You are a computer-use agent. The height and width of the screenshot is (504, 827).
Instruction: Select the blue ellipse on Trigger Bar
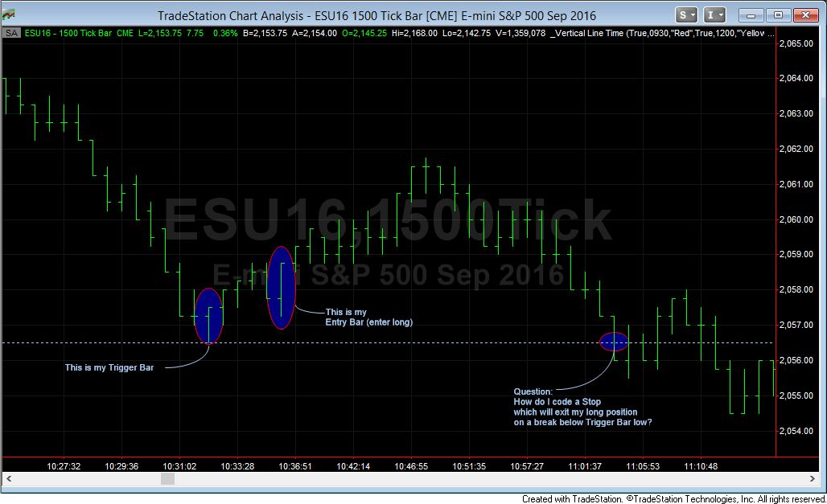[209, 317]
